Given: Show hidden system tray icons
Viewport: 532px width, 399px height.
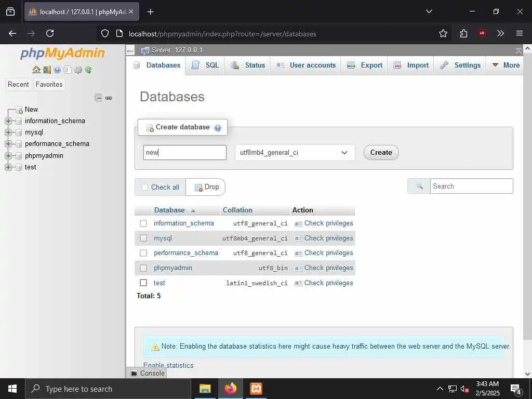Looking at the screenshot, I should (440, 389).
